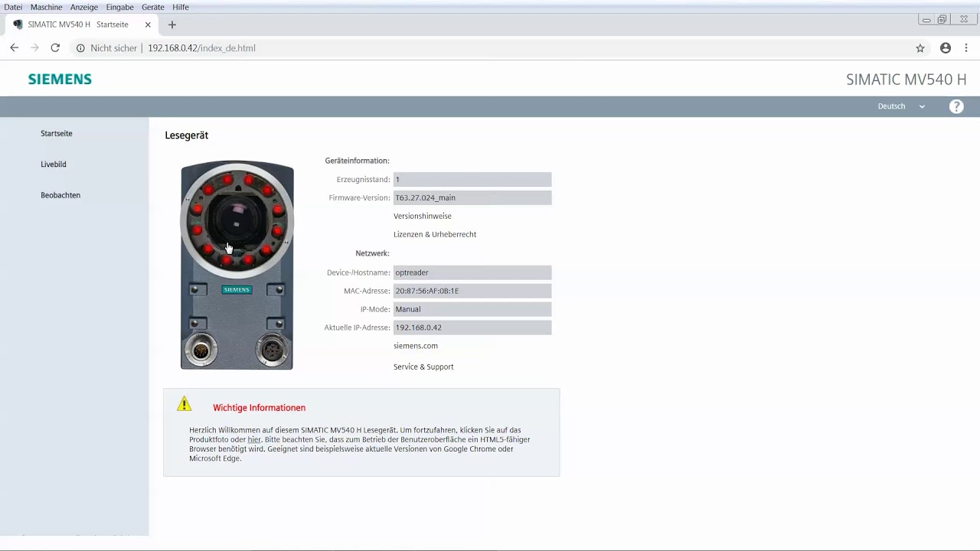Open the browser profile avatar icon
Image resolution: width=980 pixels, height=551 pixels.
pyautogui.click(x=946, y=47)
